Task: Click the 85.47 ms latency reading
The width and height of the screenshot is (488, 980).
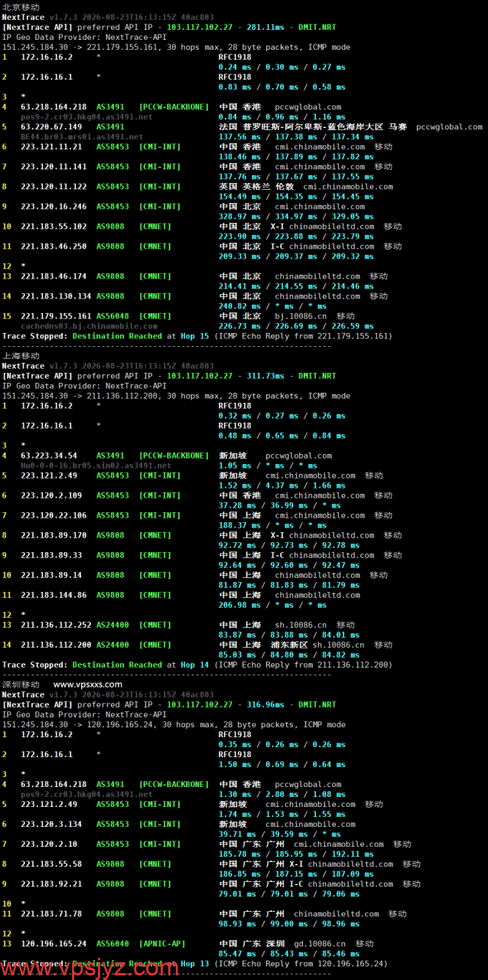Action: pos(236,953)
